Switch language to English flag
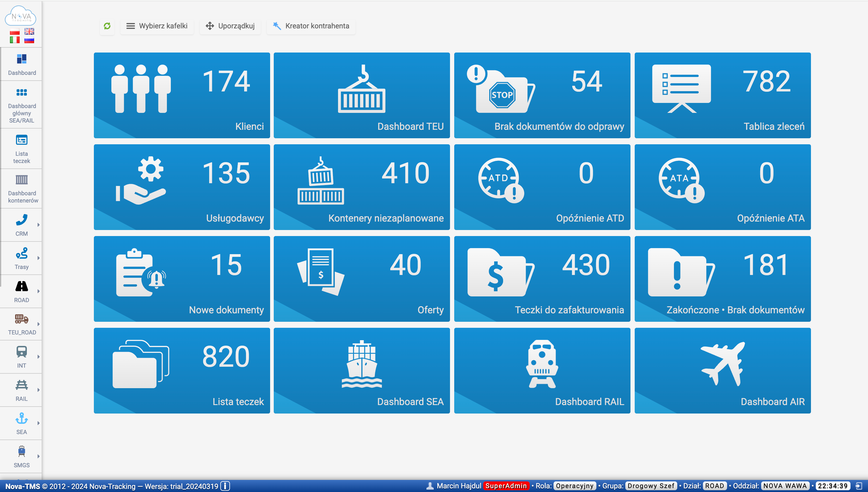Viewport: 868px width, 492px height. [x=29, y=31]
